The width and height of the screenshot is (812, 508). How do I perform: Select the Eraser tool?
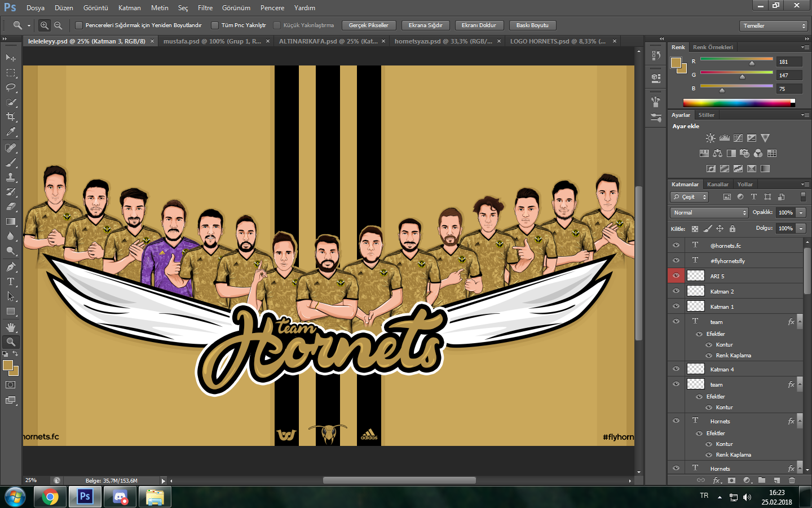(x=11, y=207)
